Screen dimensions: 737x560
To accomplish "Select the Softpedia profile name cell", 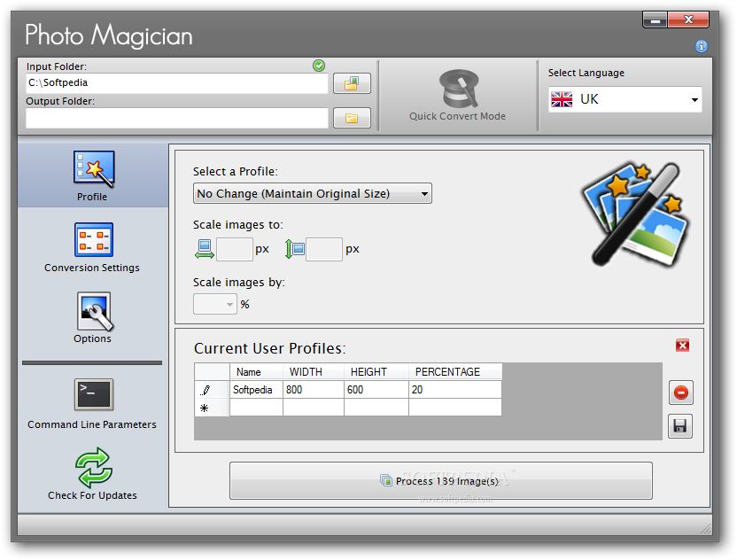I will click(x=256, y=390).
